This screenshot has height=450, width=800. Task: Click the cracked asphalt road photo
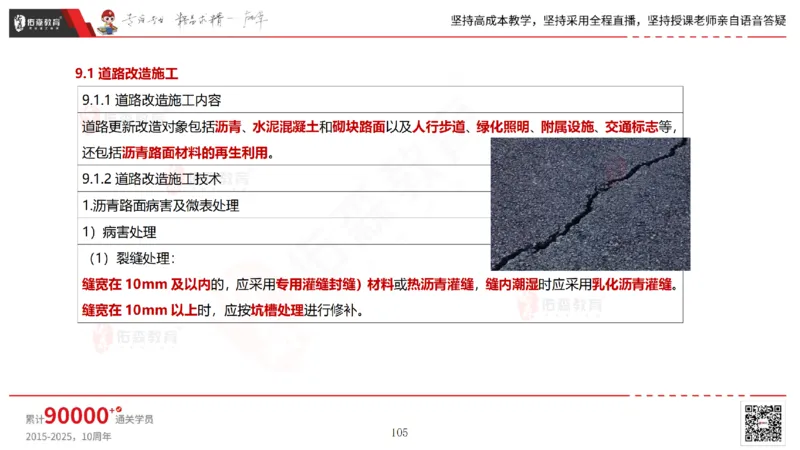(x=590, y=204)
